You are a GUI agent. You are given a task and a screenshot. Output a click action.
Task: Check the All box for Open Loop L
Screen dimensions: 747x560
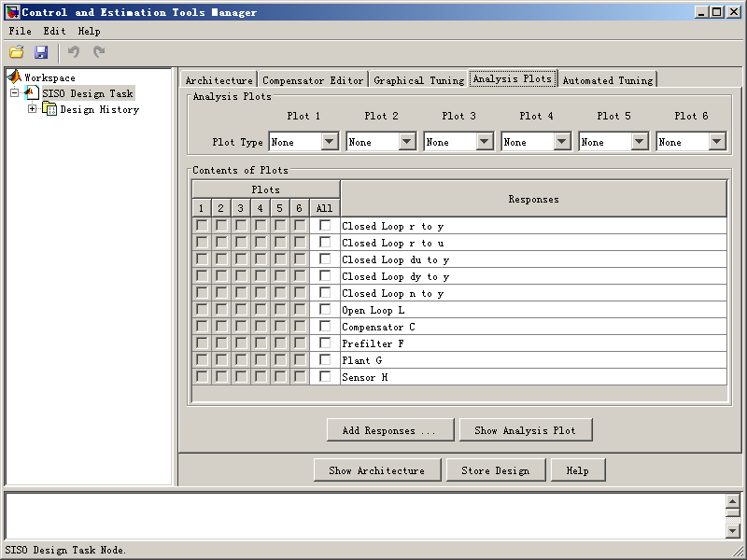[325, 310]
